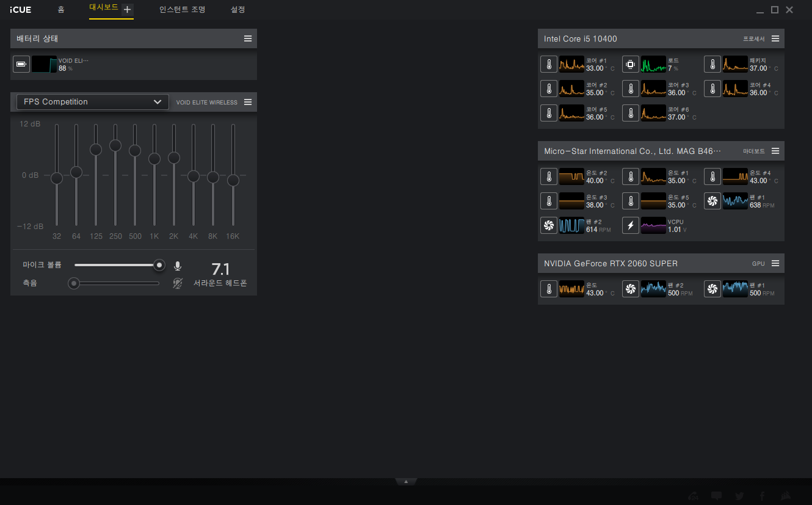The height and width of the screenshot is (505, 812).
Task: Click the thermometer icon for 코어 #1
Action: click(x=549, y=64)
